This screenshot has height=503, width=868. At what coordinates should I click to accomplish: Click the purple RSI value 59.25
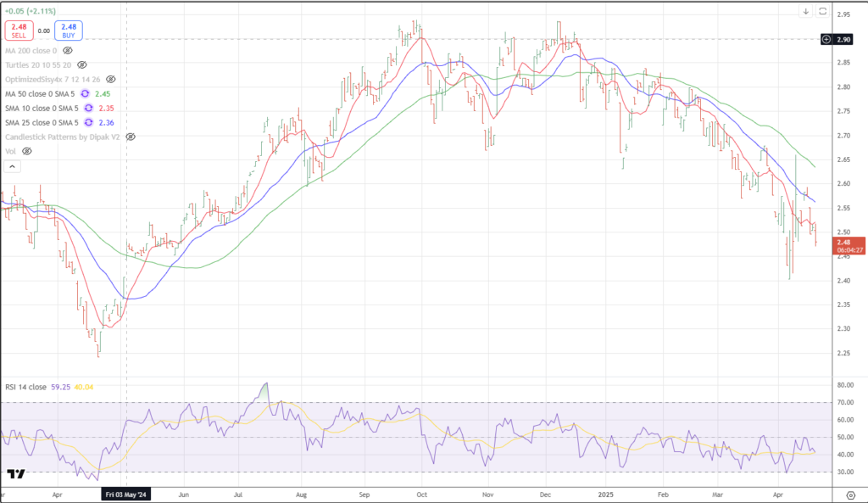(61, 387)
